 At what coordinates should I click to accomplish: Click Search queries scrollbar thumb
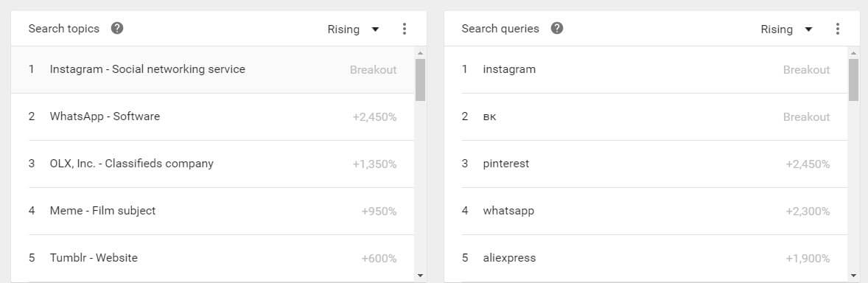pyautogui.click(x=853, y=80)
